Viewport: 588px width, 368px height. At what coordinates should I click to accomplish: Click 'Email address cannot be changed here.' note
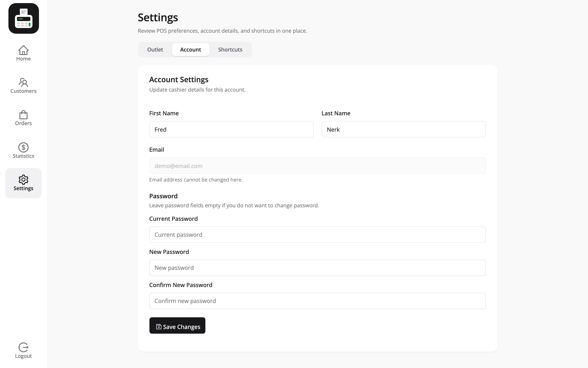[x=196, y=180]
